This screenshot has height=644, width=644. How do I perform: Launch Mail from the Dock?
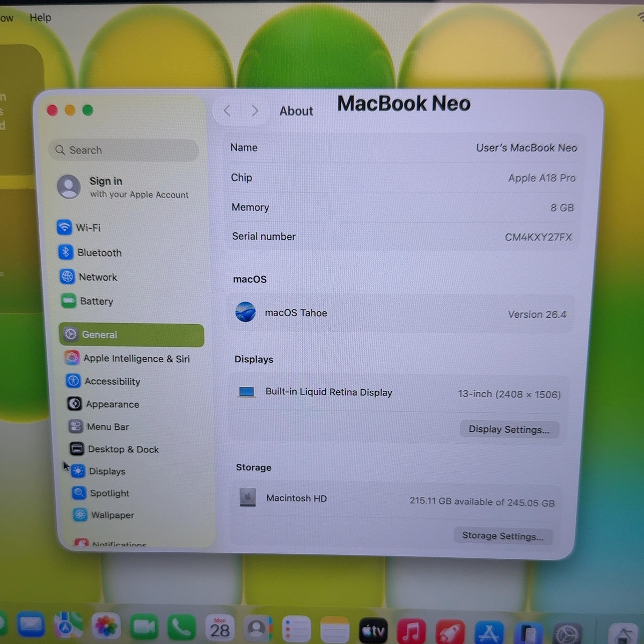click(31, 626)
